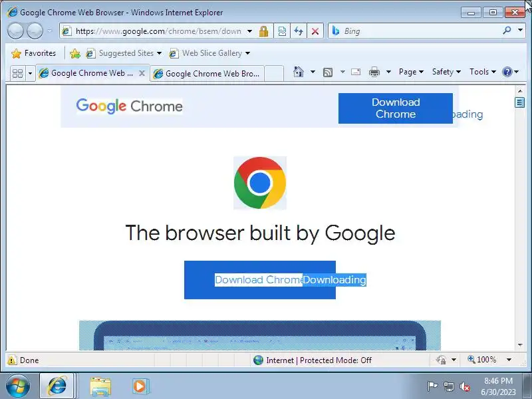This screenshot has width=532, height=399.
Task: Toggle Compatibility View icon
Action: 282,31
